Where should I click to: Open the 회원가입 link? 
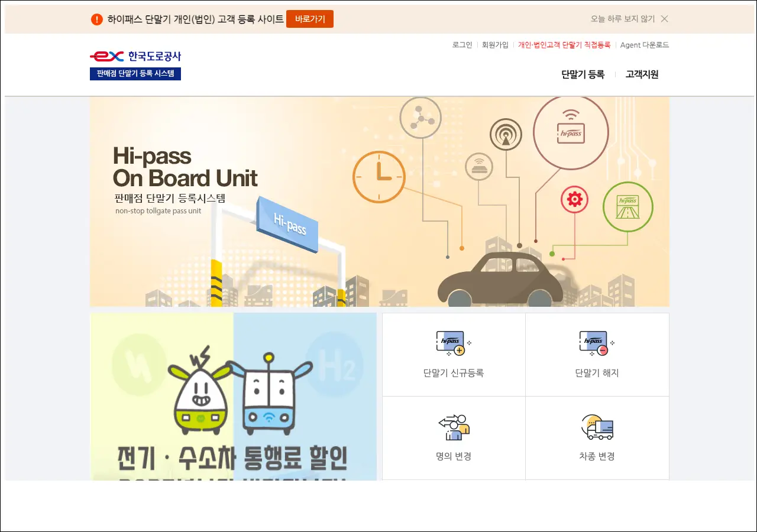pos(495,45)
